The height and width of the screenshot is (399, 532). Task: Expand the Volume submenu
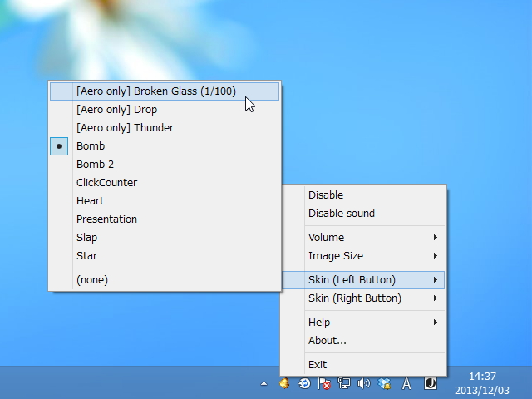[x=363, y=238]
